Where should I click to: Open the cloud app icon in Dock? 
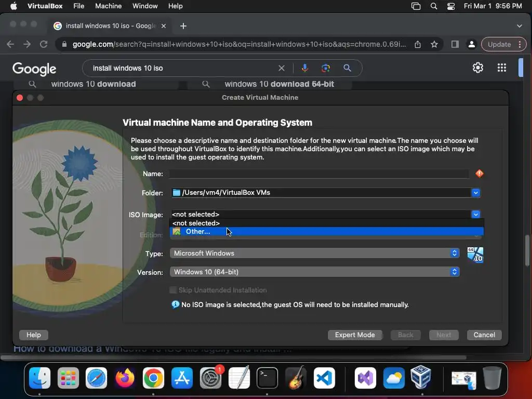pos(394,378)
